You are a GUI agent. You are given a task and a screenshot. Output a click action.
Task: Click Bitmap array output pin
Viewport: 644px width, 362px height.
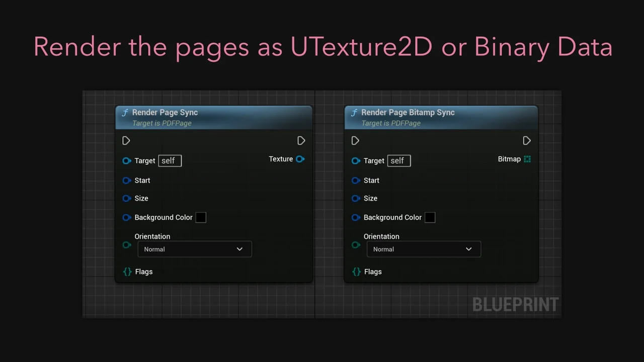[x=527, y=159]
